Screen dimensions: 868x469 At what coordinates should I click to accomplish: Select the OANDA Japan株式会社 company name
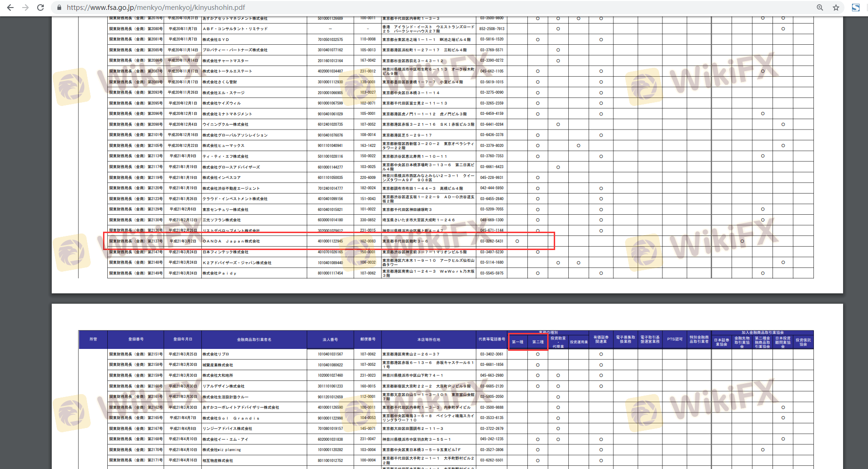click(x=231, y=241)
